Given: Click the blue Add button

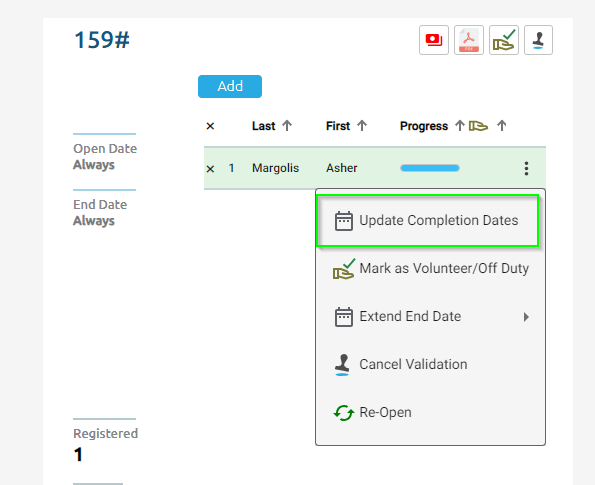Looking at the screenshot, I should [x=230, y=87].
